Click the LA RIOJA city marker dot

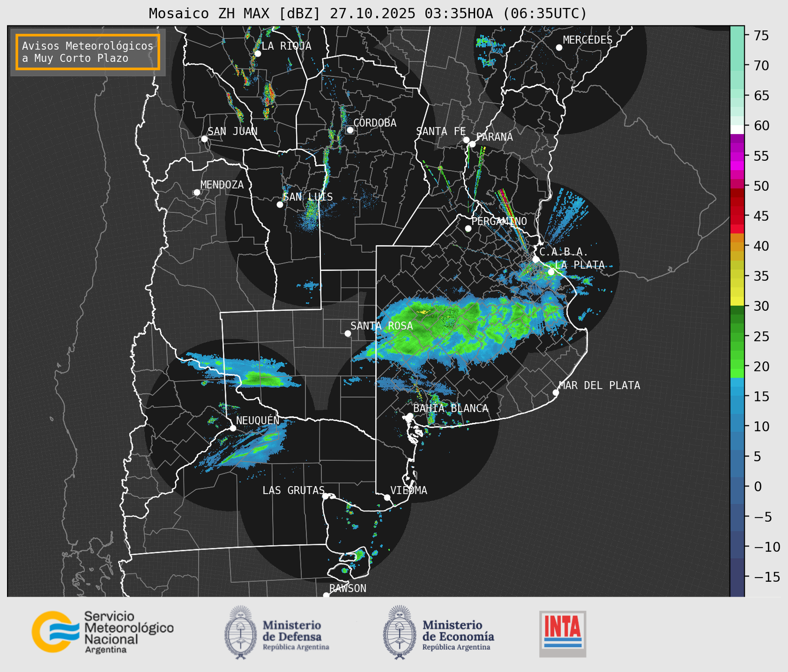pyautogui.click(x=258, y=54)
